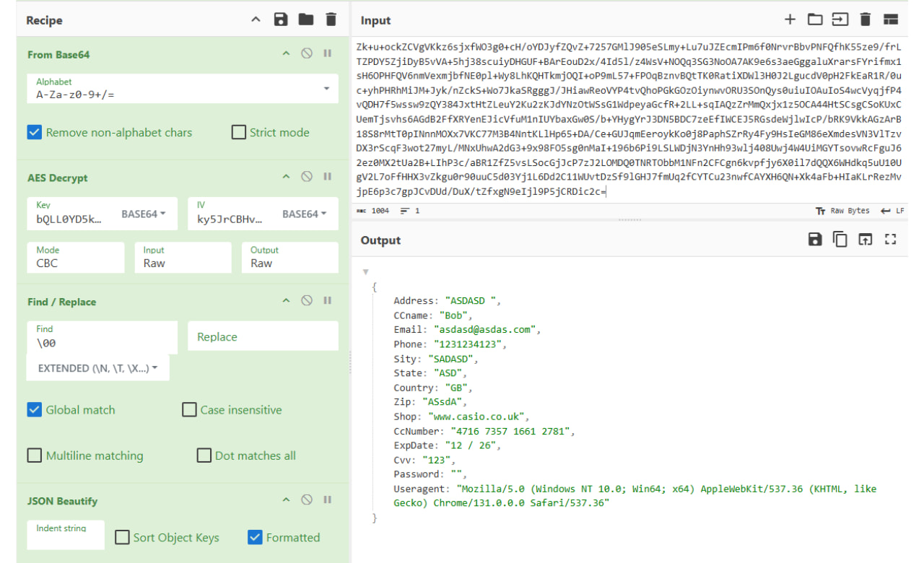Copy the output to clipboard
The width and height of the screenshot is (924, 563).
pos(840,240)
